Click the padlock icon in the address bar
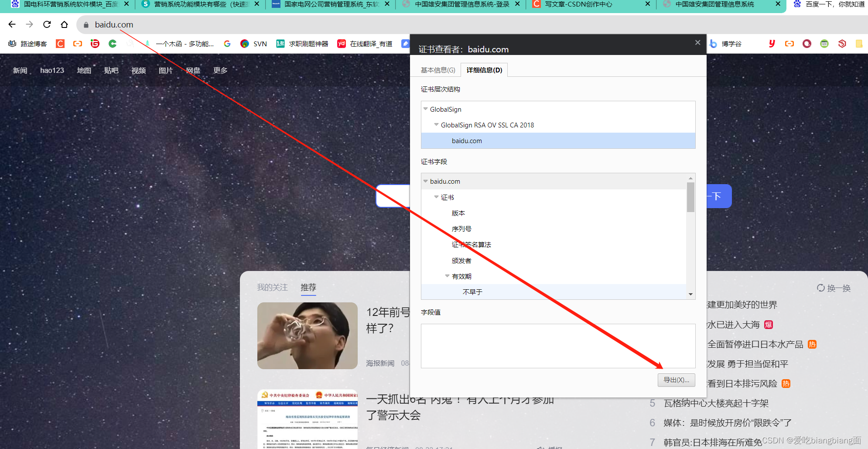The width and height of the screenshot is (868, 449). pos(86,25)
